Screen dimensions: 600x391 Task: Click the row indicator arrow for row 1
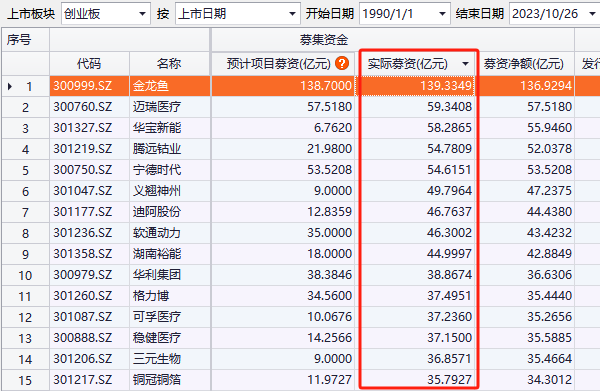click(x=10, y=86)
